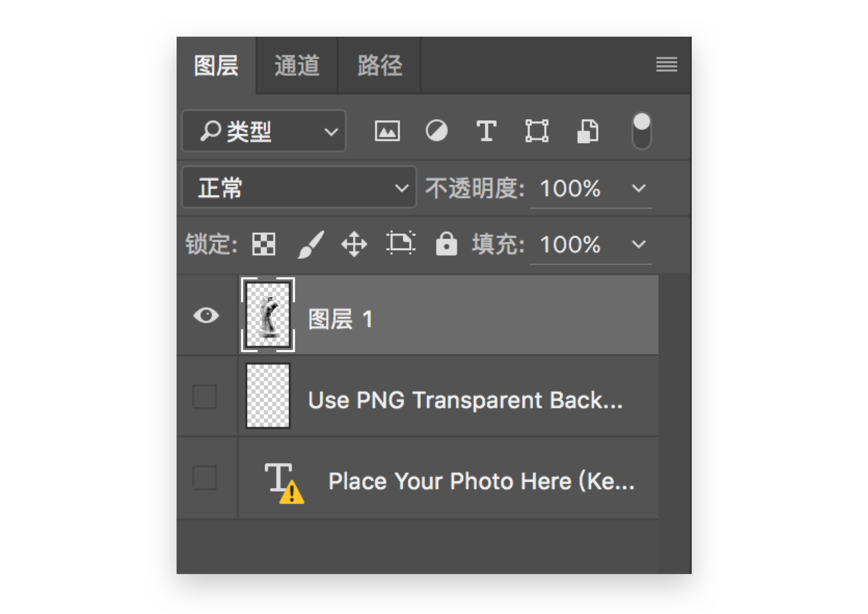Click the lock all padlock icon
868x614 pixels.
[447, 244]
